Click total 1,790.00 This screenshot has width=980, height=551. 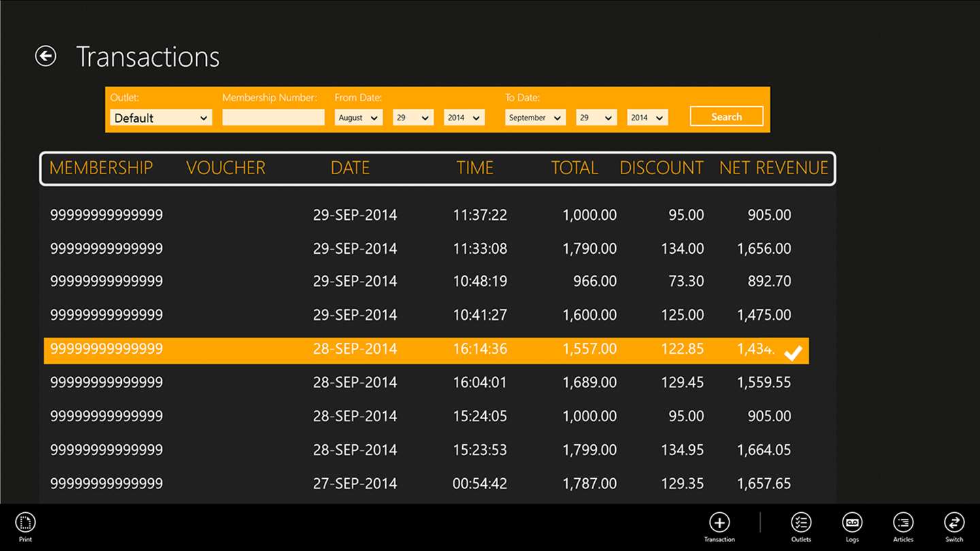pyautogui.click(x=589, y=249)
